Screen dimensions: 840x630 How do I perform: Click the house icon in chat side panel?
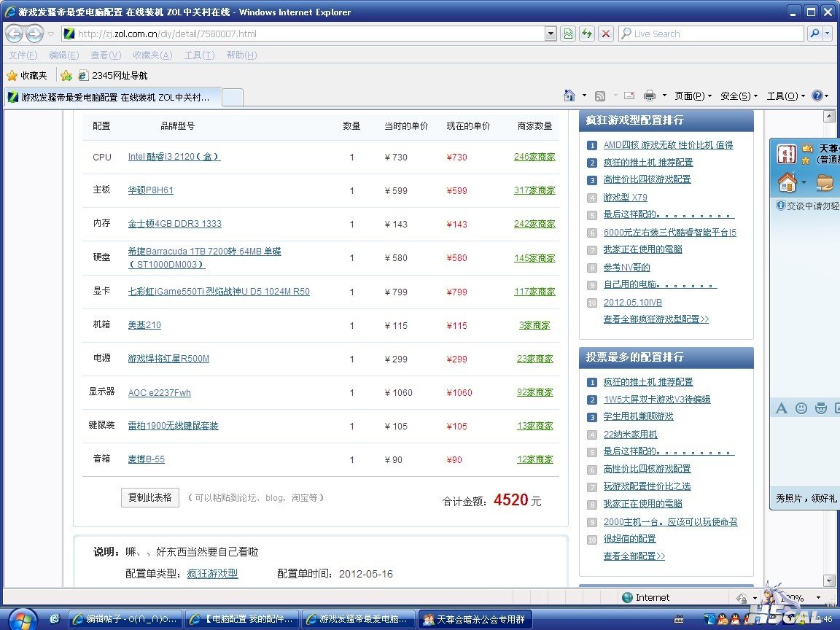click(x=787, y=182)
